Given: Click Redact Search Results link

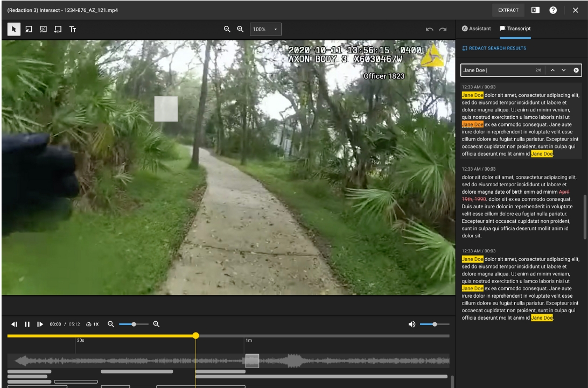Looking at the screenshot, I should pos(494,48).
